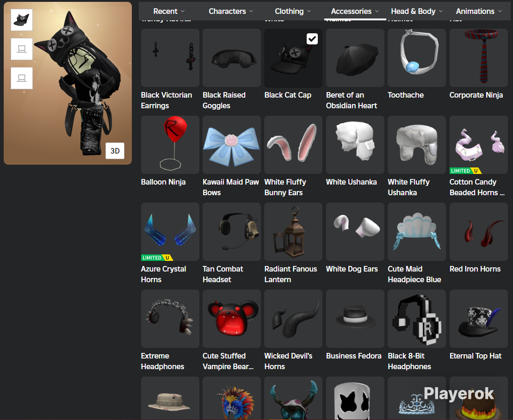Equip the Corporate Ninja tie accessory

coord(479,58)
